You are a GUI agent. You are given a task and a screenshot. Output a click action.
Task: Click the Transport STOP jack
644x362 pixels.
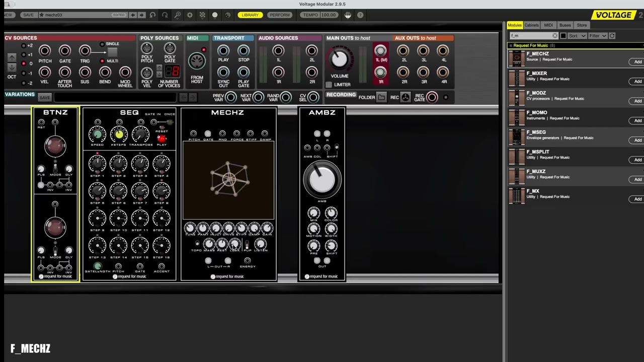tap(244, 50)
